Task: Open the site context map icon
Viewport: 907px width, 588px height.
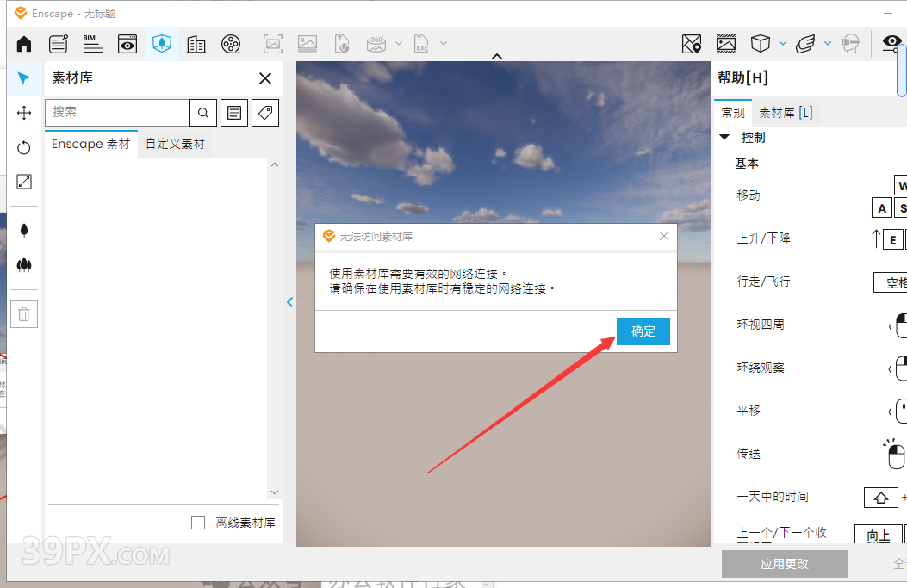Action: [x=691, y=44]
